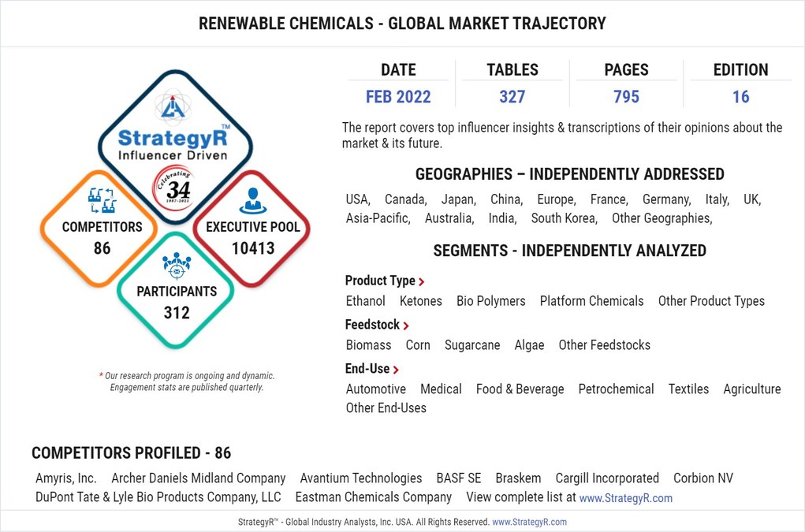Image resolution: width=805 pixels, height=532 pixels.
Task: Expand the Product Type red chevron
Action: [422, 281]
